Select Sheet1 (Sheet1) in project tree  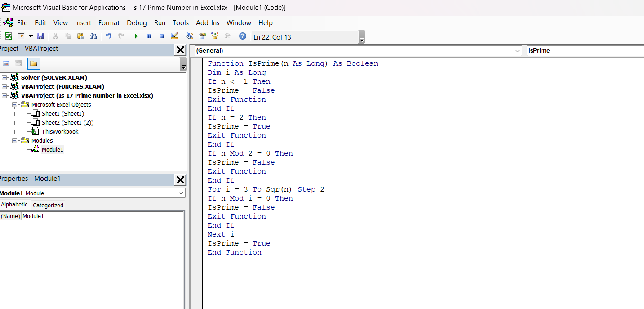62,113
